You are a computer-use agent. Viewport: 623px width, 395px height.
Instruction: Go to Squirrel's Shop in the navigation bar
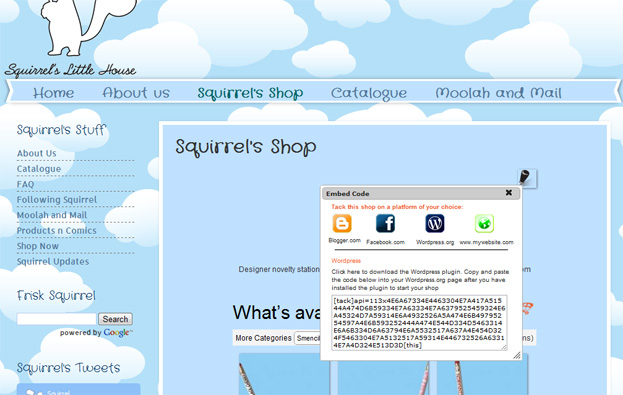coord(250,93)
